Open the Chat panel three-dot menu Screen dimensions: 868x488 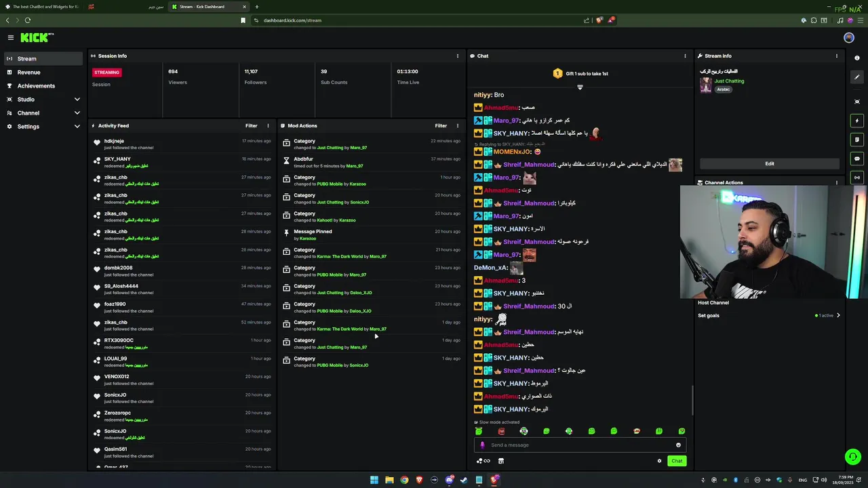[685, 56]
